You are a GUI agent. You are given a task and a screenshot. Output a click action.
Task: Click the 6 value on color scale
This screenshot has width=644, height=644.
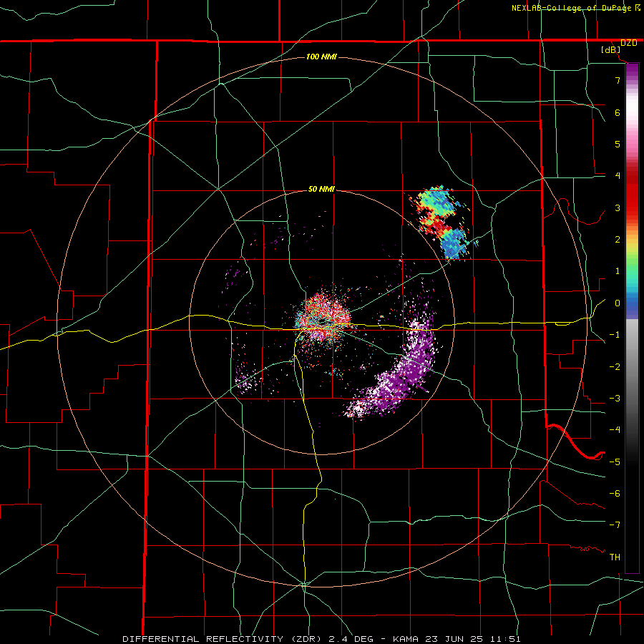pos(618,112)
